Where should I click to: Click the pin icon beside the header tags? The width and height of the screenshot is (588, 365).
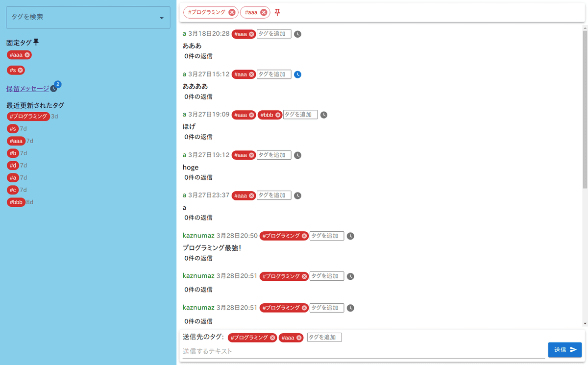coord(277,13)
